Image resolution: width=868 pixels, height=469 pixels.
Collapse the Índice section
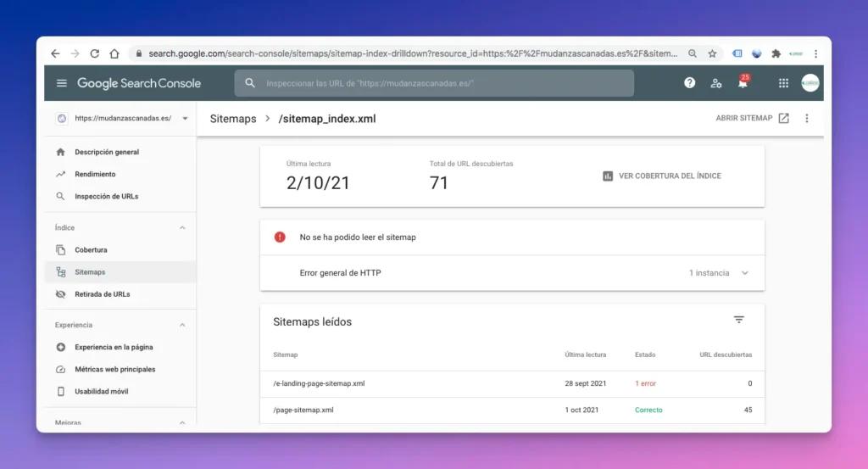tap(182, 227)
